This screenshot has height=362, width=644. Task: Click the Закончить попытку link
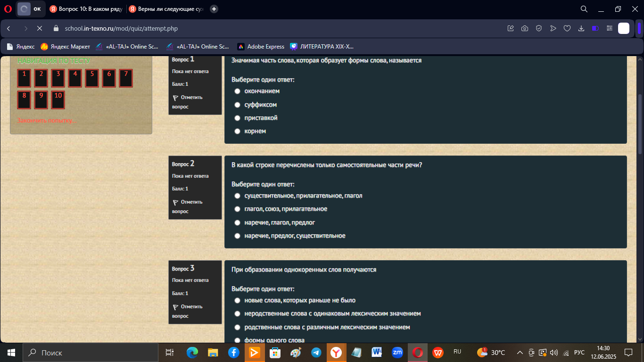(47, 121)
